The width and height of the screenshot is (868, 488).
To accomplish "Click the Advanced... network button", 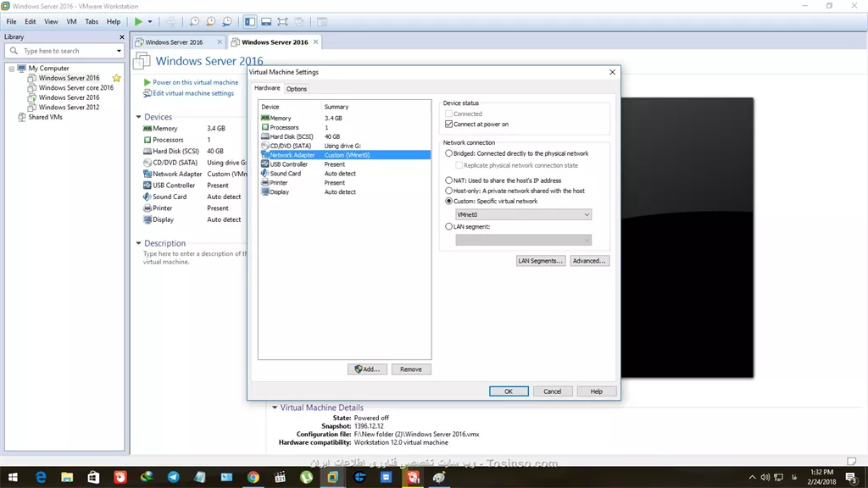I will pyautogui.click(x=589, y=261).
